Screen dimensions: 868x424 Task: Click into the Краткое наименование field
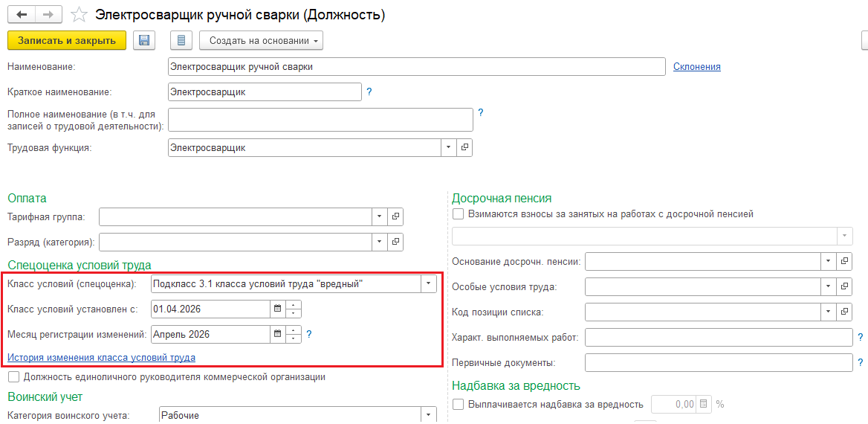pyautogui.click(x=265, y=91)
